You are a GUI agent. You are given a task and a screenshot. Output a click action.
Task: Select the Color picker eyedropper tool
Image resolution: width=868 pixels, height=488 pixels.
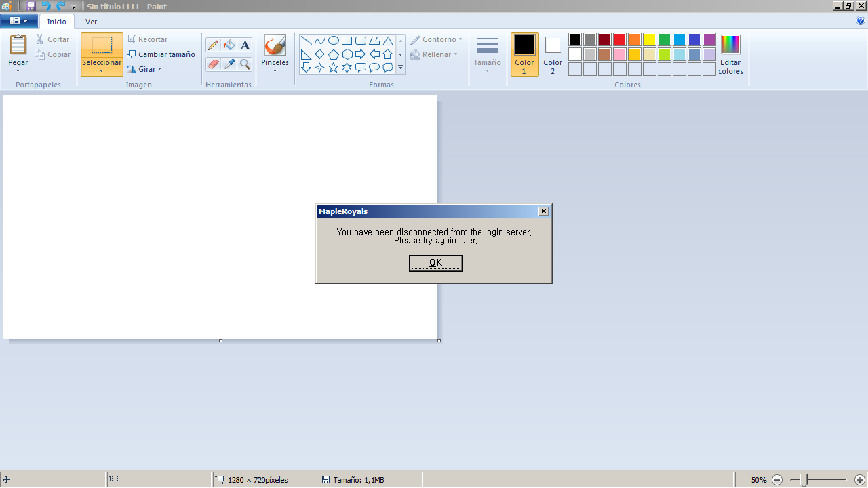coord(229,64)
